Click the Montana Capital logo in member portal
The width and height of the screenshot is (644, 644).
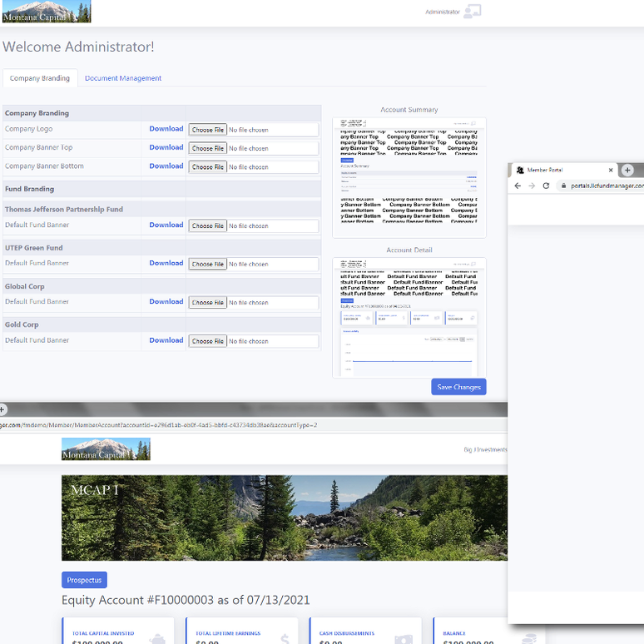(x=106, y=449)
